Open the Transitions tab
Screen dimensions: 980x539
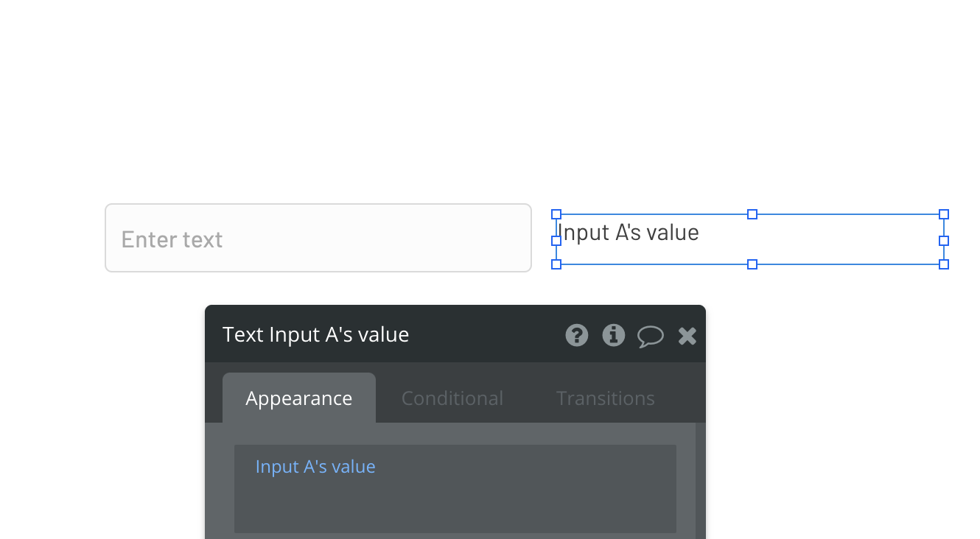click(605, 398)
